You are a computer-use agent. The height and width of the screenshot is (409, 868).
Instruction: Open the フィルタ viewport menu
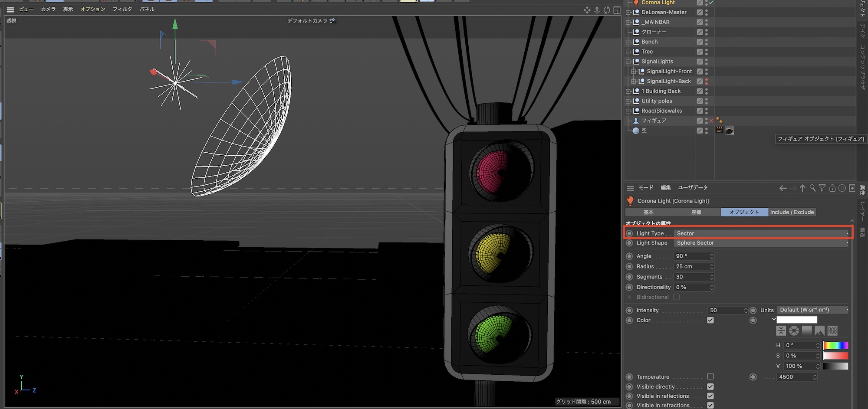coord(122,9)
